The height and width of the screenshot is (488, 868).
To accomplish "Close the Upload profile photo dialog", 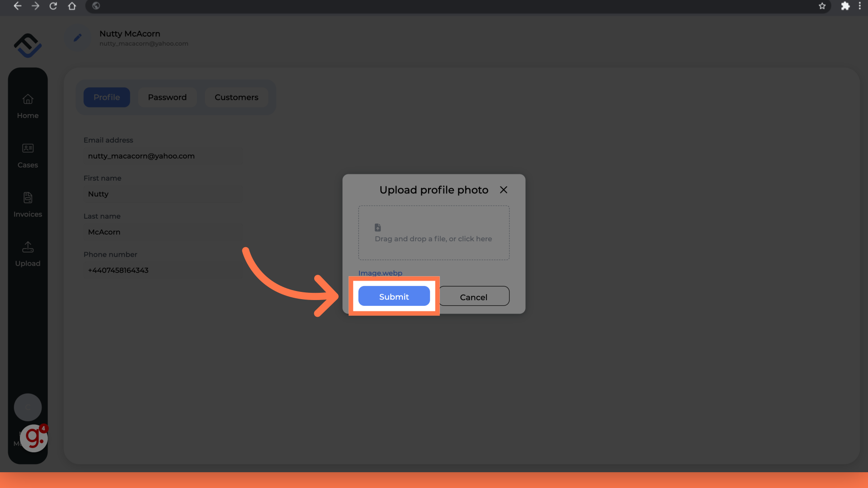I will tap(504, 189).
